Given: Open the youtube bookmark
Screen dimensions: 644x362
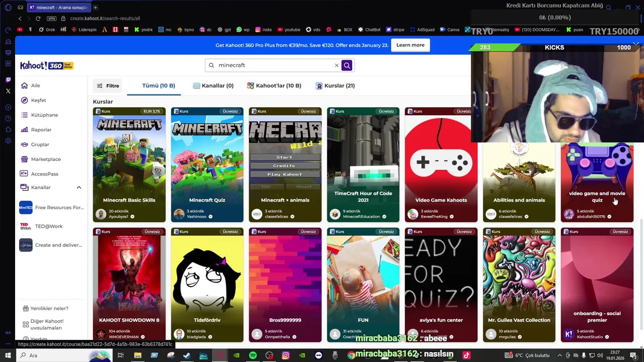Looking at the screenshot, I should (289, 30).
